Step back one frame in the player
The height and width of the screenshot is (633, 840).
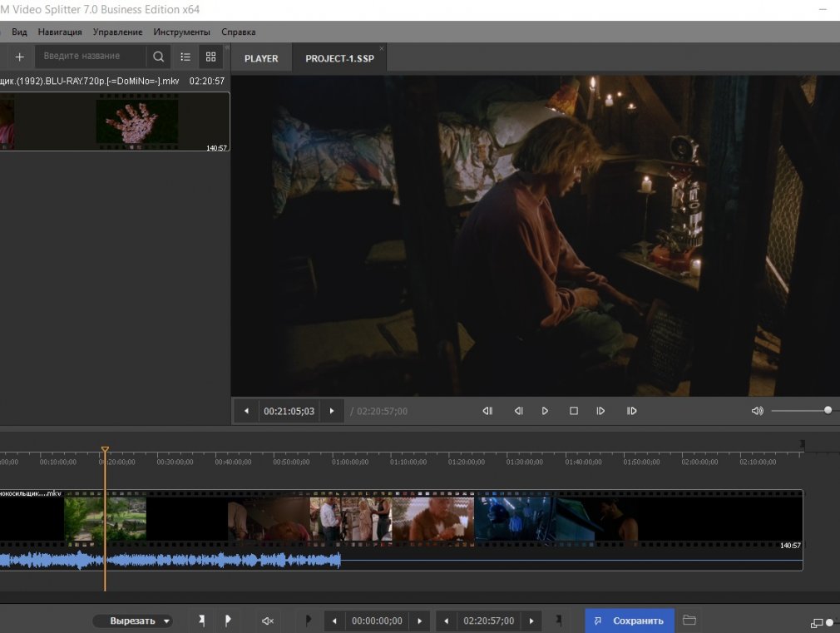pyautogui.click(x=519, y=411)
